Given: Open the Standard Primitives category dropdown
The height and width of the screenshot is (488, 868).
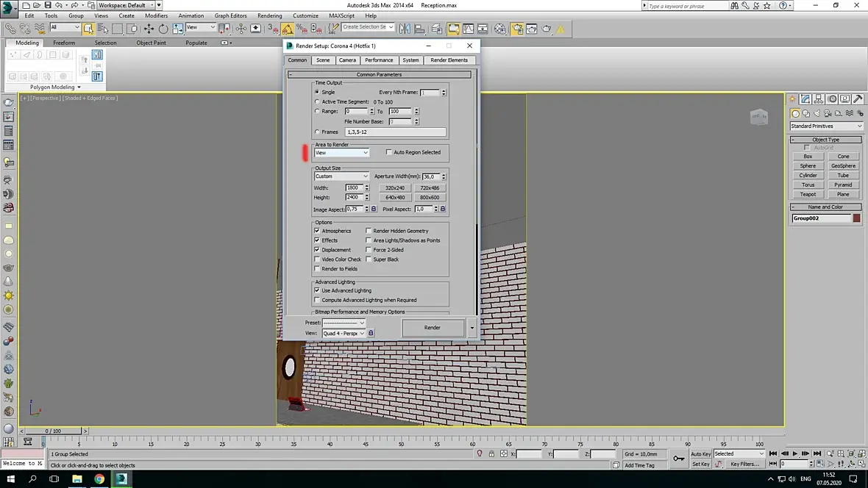Looking at the screenshot, I should click(x=826, y=126).
